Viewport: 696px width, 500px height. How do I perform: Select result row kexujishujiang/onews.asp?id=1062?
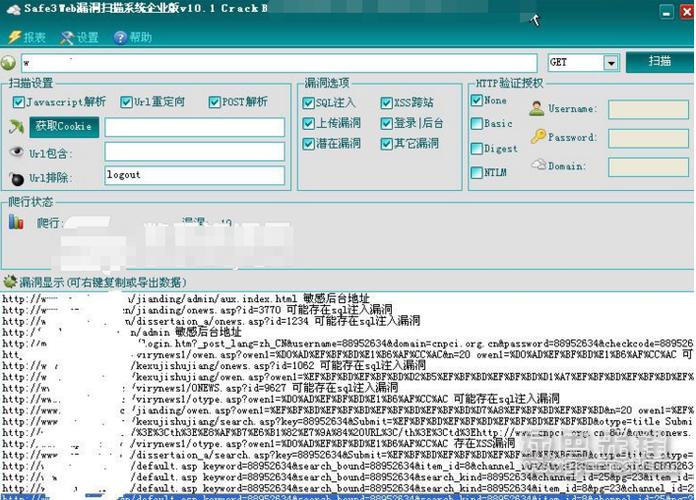214,365
